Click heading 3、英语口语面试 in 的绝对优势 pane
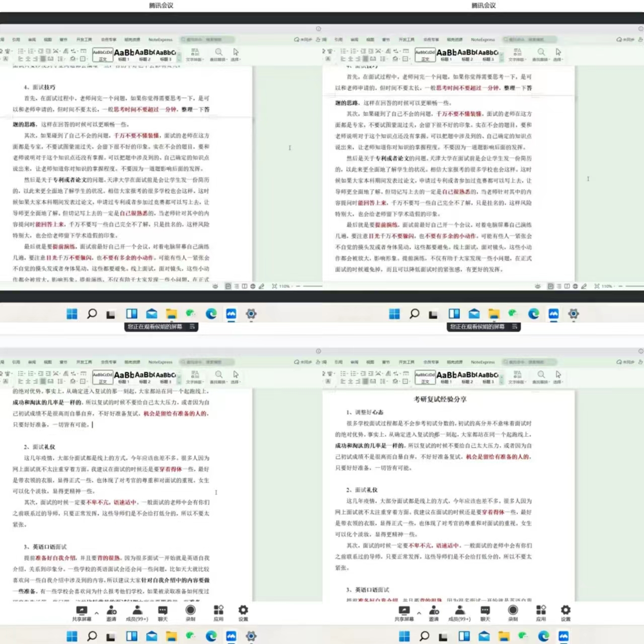This screenshot has width=644, height=644. click(x=45, y=546)
